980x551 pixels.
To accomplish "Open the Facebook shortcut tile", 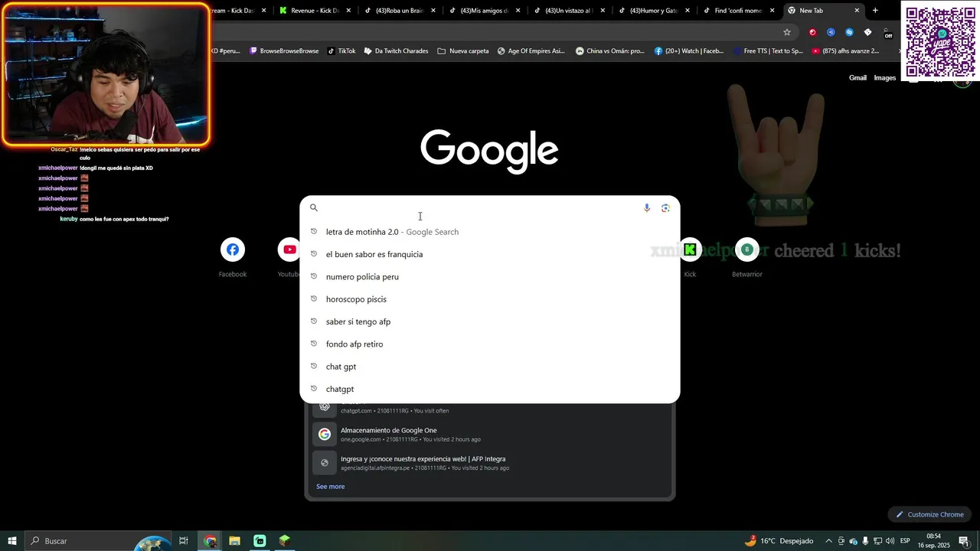I will (x=233, y=257).
